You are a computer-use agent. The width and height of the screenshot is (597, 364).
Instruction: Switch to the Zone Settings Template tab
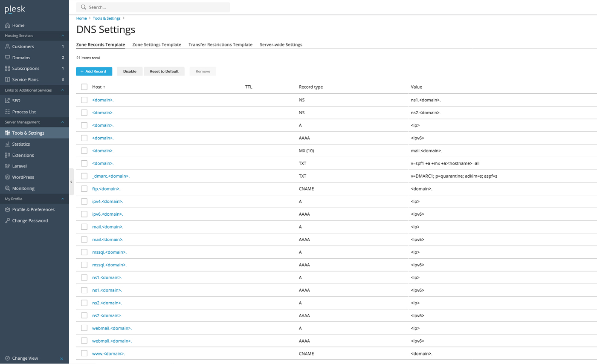pyautogui.click(x=156, y=44)
